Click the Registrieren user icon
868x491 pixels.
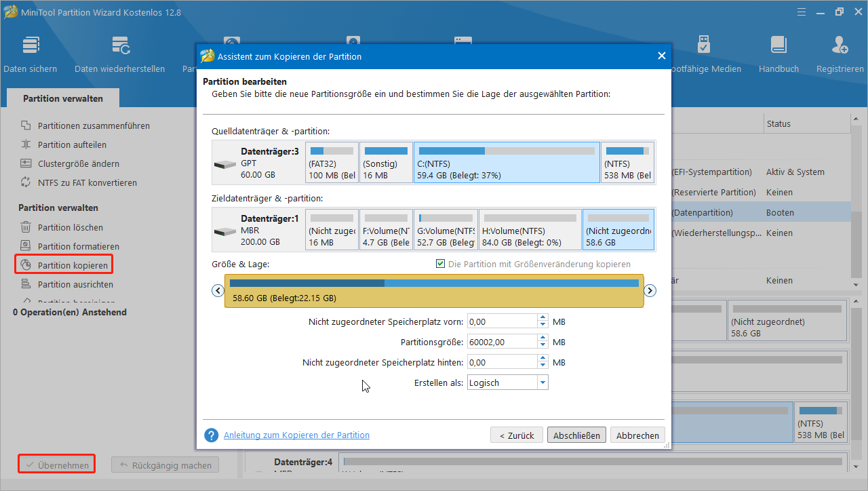840,46
